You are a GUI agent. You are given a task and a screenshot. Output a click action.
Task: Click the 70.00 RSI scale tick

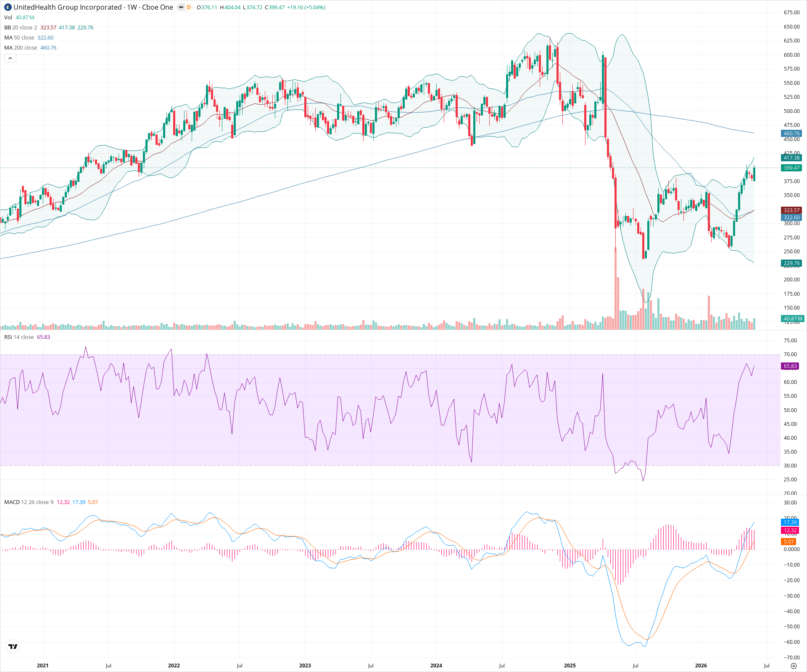tap(790, 354)
